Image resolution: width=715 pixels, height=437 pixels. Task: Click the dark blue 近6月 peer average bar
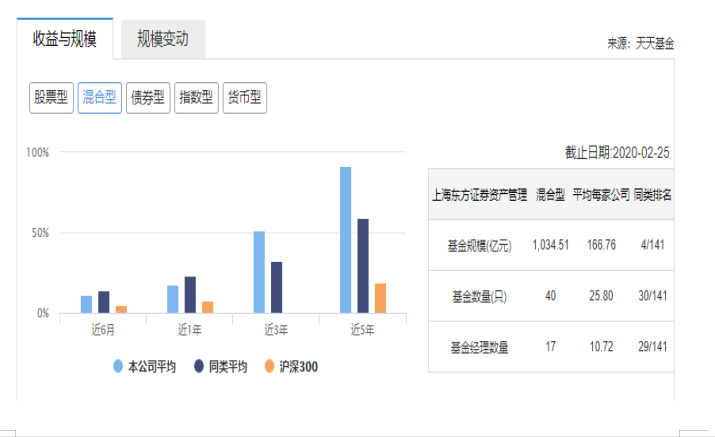tap(104, 302)
